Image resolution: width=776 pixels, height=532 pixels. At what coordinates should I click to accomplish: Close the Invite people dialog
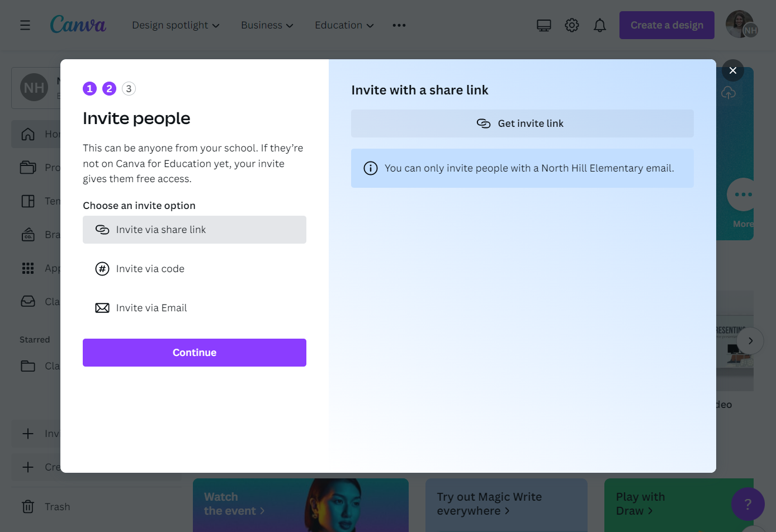coord(733,70)
